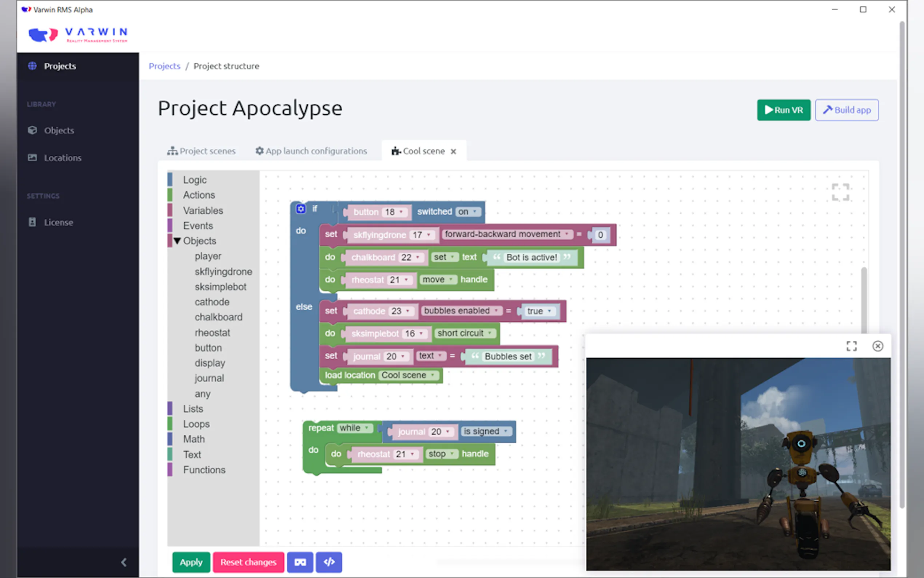Open the Text block category
Viewport: 924px width, 578px height.
coord(192,455)
